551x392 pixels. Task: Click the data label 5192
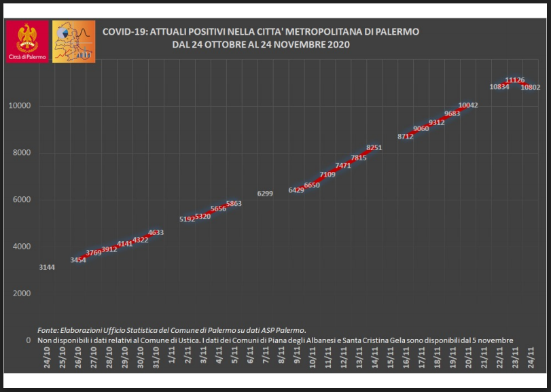(187, 219)
